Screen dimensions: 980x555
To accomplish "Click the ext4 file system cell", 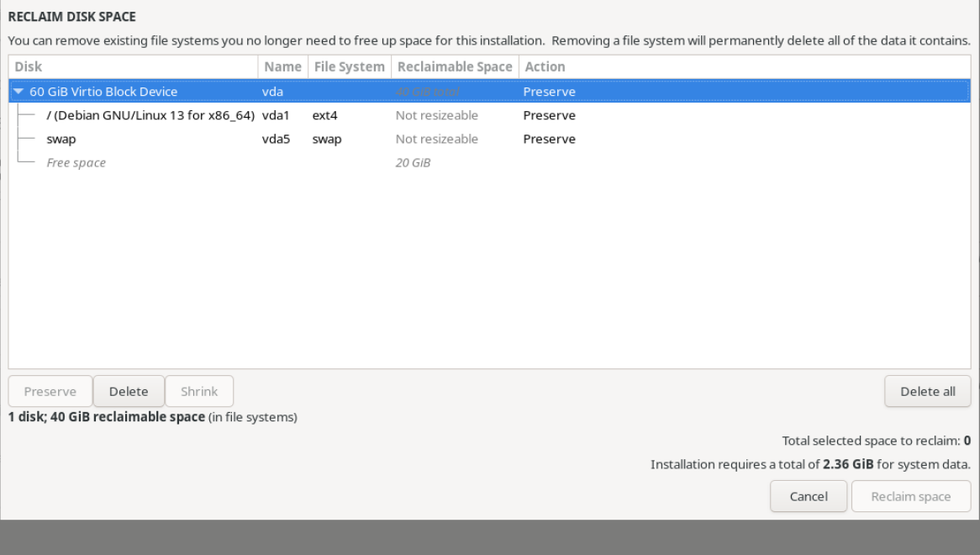I will [x=325, y=115].
